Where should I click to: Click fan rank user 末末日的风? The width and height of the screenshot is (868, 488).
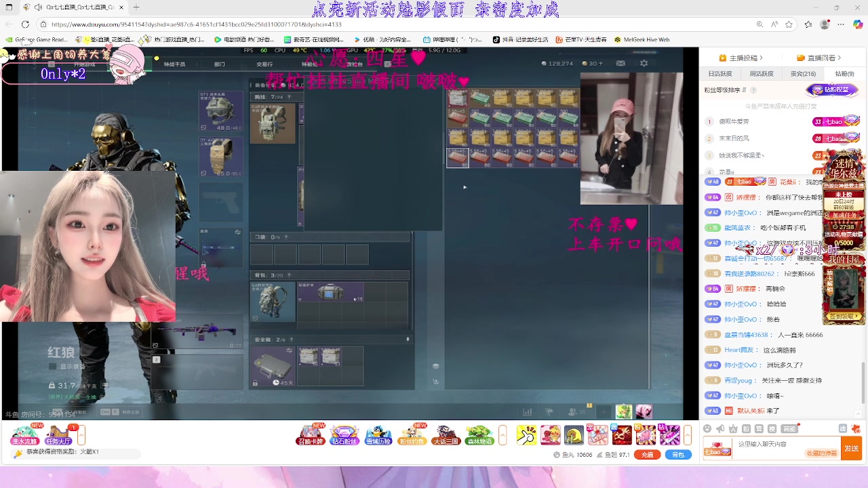(734, 138)
